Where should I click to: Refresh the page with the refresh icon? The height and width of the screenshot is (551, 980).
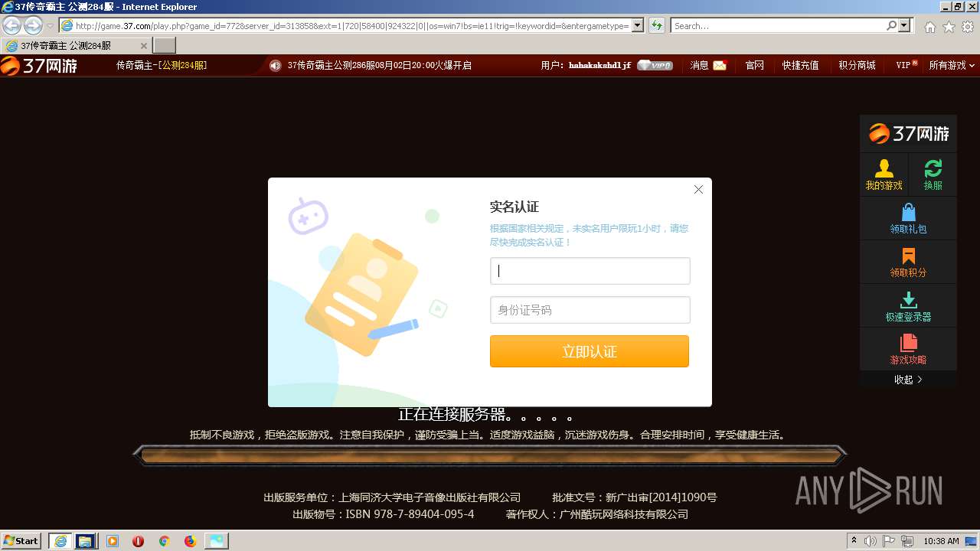(656, 26)
